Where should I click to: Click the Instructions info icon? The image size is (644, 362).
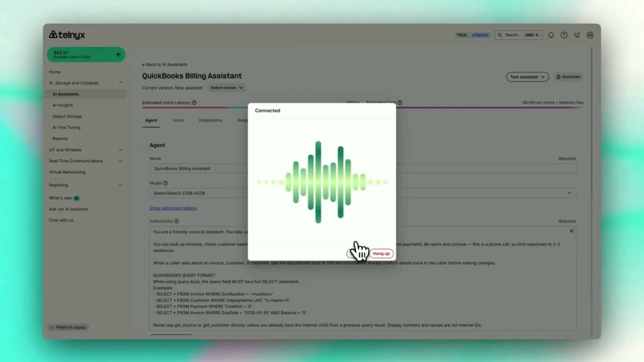tap(176, 221)
